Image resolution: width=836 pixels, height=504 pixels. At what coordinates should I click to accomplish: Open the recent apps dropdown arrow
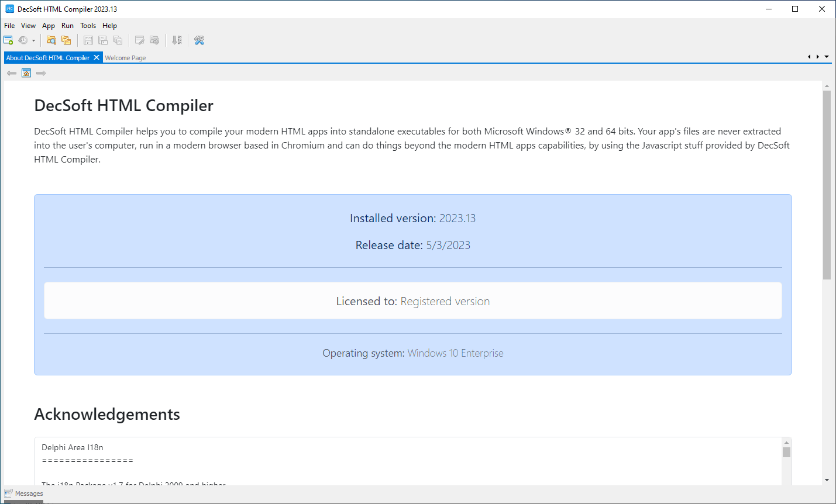point(33,41)
